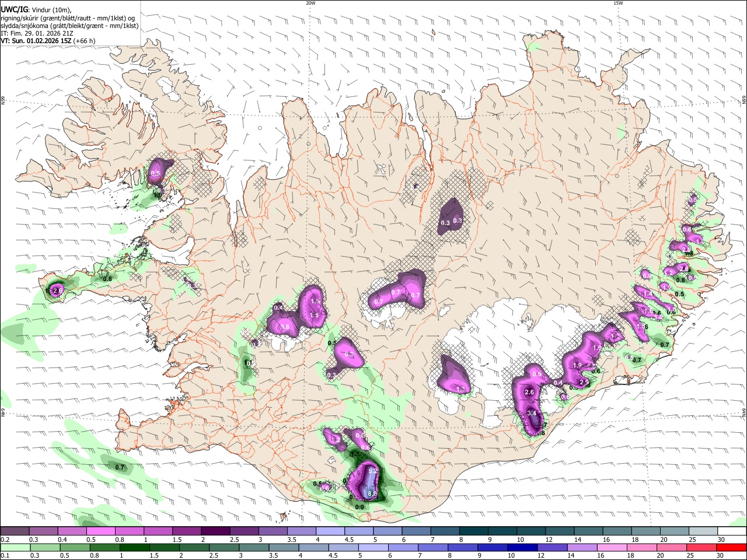This screenshot has width=747, height=560.
Task: Pick the light lavender top-row swatch 4–4.5
Action: [x=329, y=531]
